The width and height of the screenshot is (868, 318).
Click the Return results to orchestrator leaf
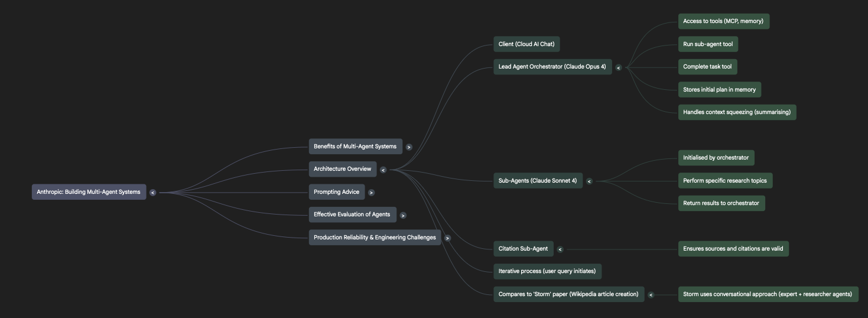pos(721,203)
